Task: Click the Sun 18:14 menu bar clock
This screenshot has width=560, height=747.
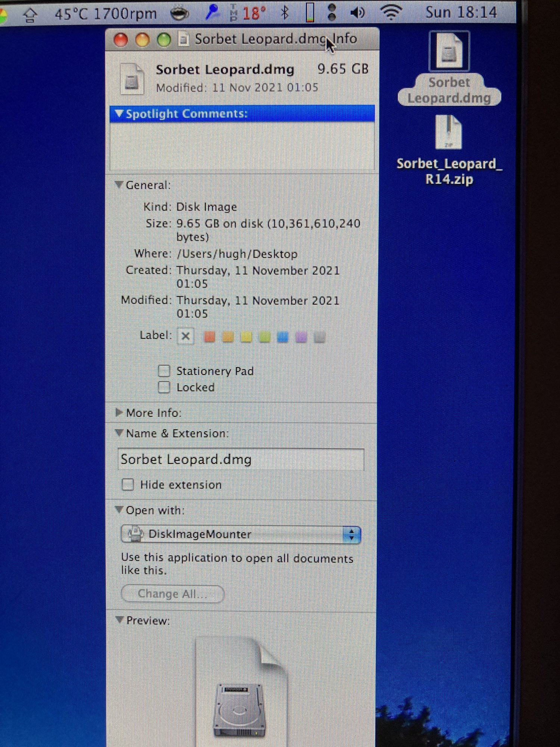Action: 461,13
